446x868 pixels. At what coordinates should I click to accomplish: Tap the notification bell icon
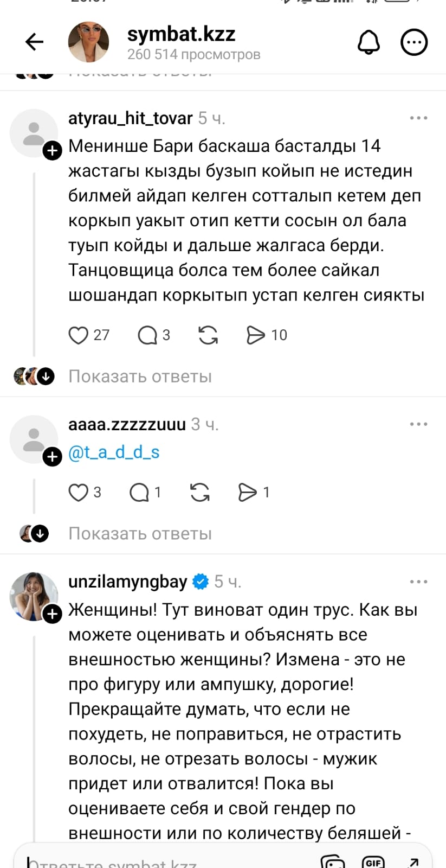(x=369, y=42)
